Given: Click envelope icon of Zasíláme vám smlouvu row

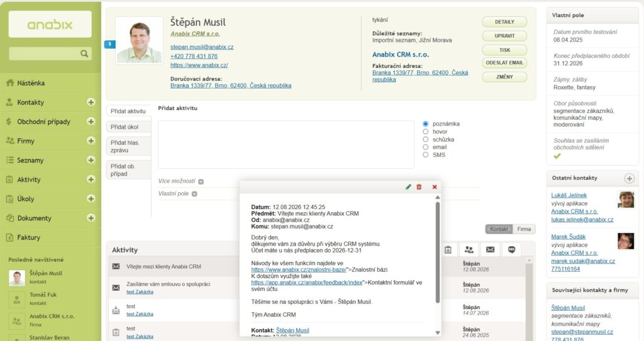Looking at the screenshot, I should pyautogui.click(x=116, y=288).
